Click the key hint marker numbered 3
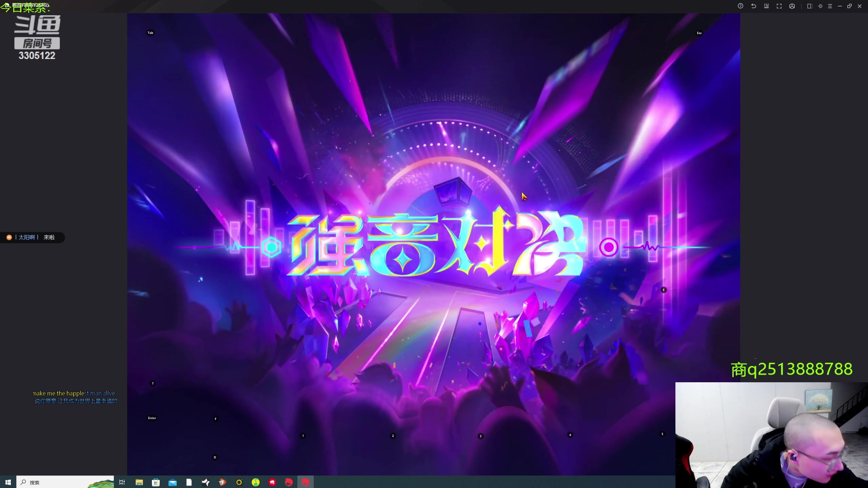 pos(480,436)
